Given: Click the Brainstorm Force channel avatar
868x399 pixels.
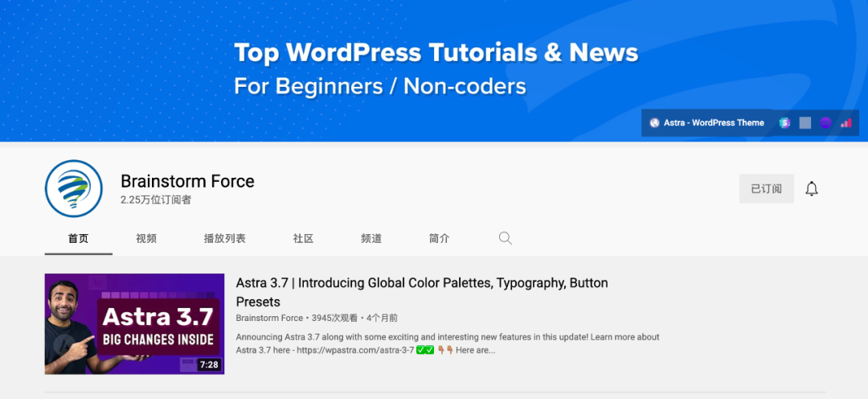Looking at the screenshot, I should coord(74,188).
